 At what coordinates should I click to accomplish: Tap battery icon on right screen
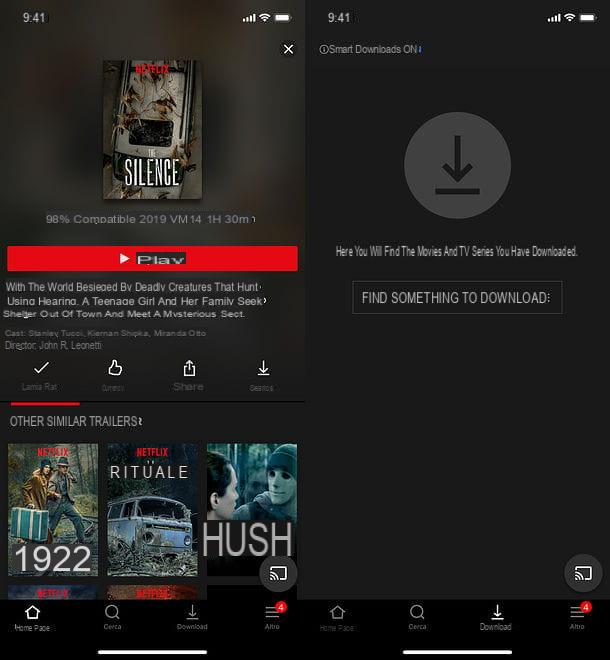tap(588, 18)
